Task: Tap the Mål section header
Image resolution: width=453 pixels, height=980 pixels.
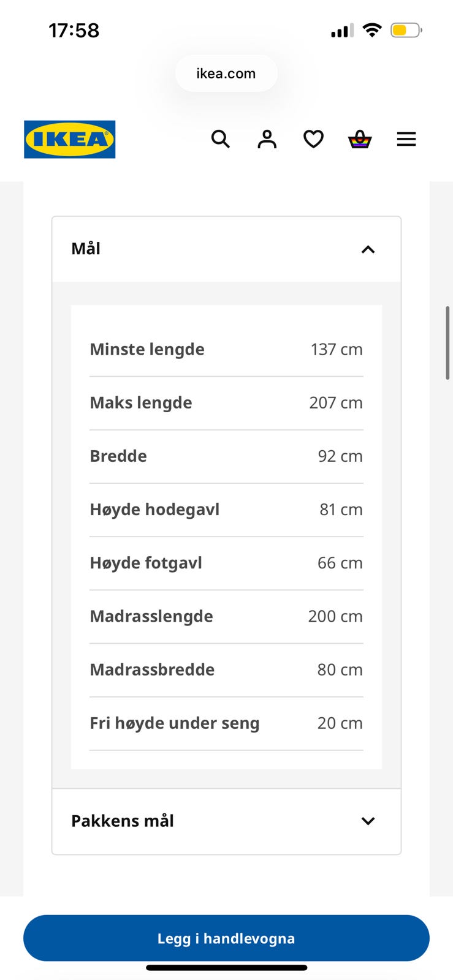Action: pyautogui.click(x=226, y=249)
